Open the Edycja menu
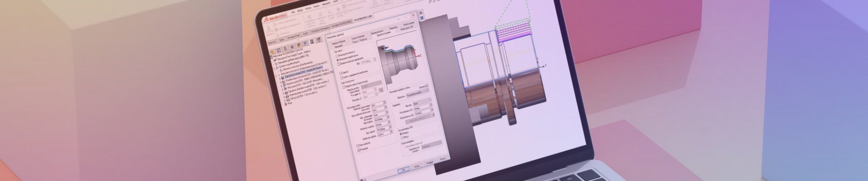Viewport: 868px width, 181px height. [x=300, y=10]
